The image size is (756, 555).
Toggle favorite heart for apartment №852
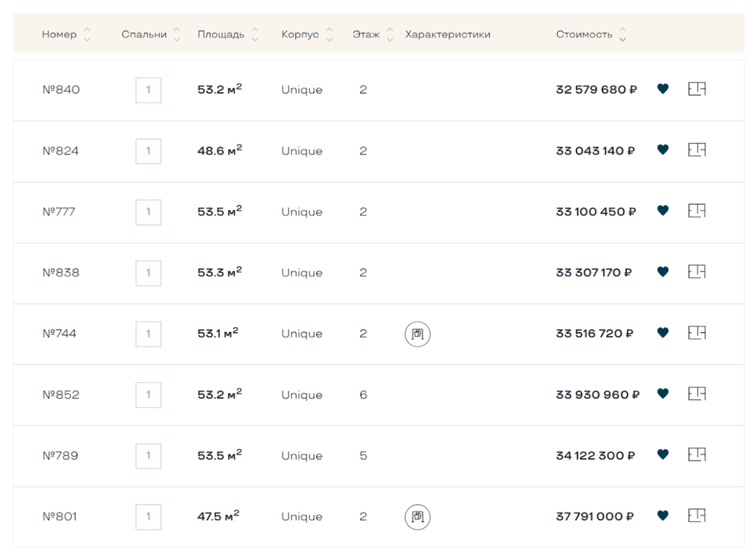click(x=662, y=393)
